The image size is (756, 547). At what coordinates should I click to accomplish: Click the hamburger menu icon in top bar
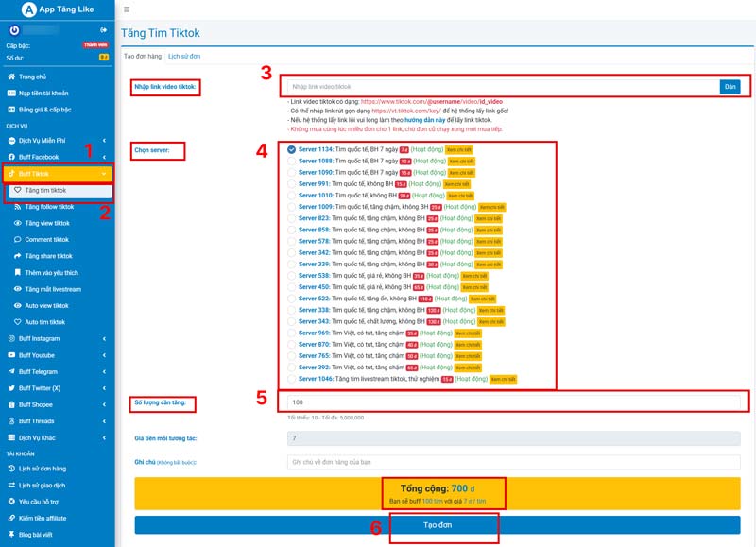click(127, 9)
